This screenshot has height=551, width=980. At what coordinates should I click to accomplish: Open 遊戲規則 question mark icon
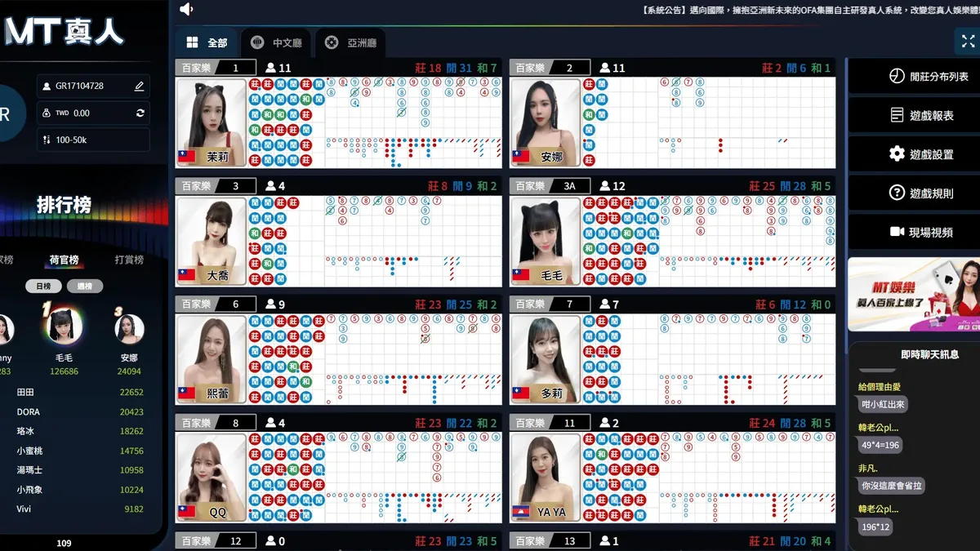[x=897, y=193]
